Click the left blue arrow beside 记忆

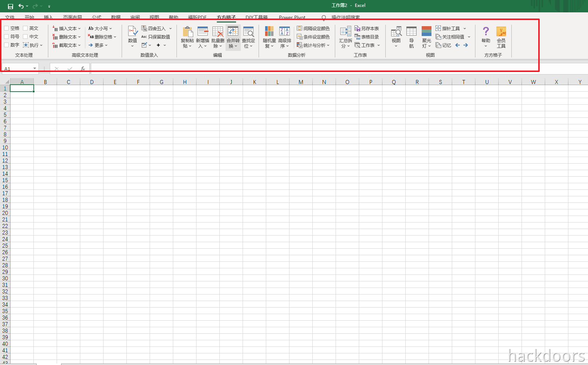click(458, 45)
